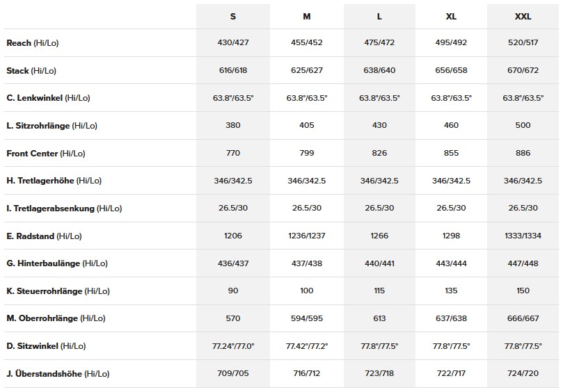The image size is (563, 392).
Task: Click the Reach value 430/427 cell
Action: [x=233, y=43]
